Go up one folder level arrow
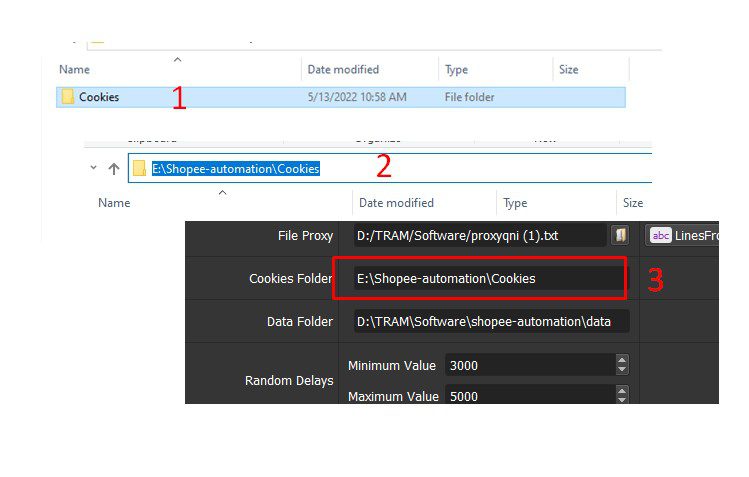The height and width of the screenshot is (477, 749). (114, 169)
